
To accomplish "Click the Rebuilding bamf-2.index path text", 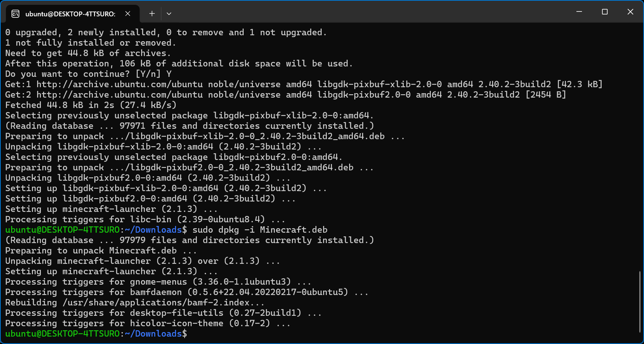I will click(156, 302).
